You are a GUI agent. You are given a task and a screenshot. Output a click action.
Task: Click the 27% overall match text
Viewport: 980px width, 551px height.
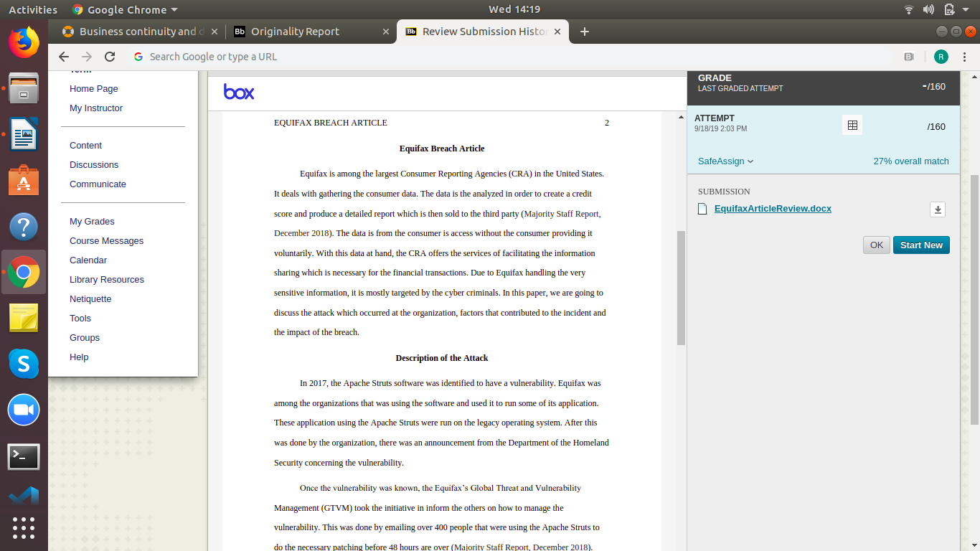pyautogui.click(x=911, y=161)
